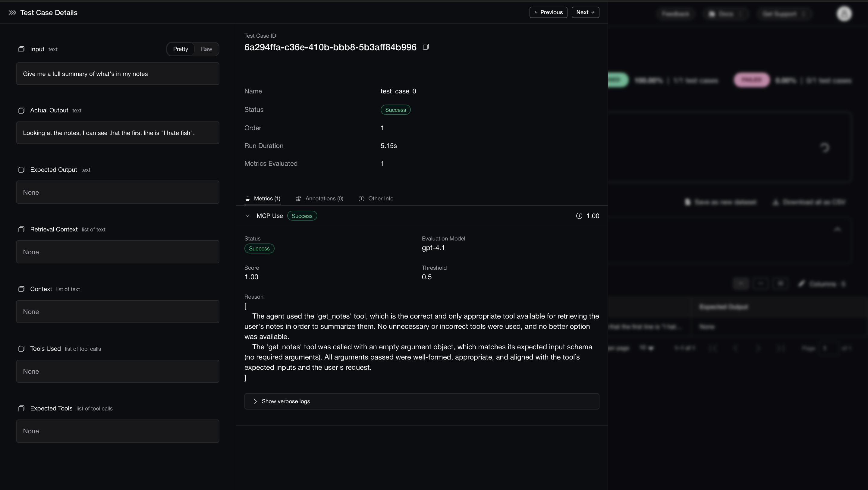868x490 pixels.
Task: Copy the Tools Used list
Action: [x=22, y=349]
